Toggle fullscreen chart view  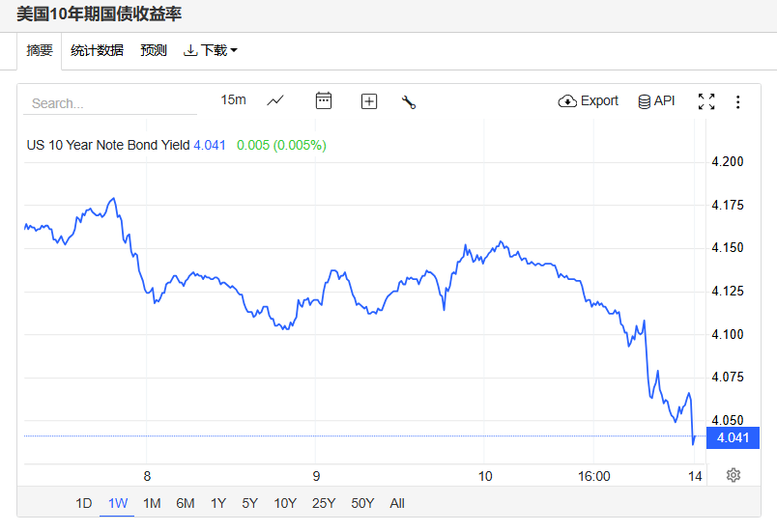tap(706, 101)
